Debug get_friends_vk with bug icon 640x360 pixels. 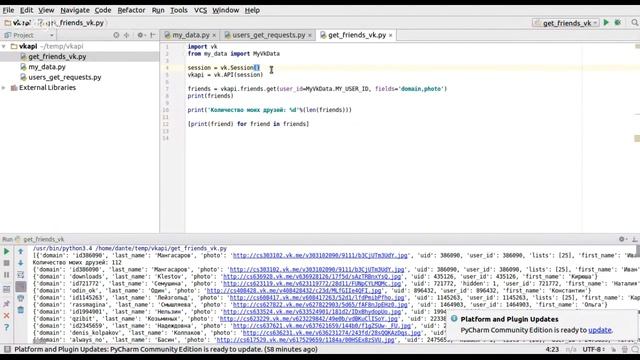(x=618, y=23)
